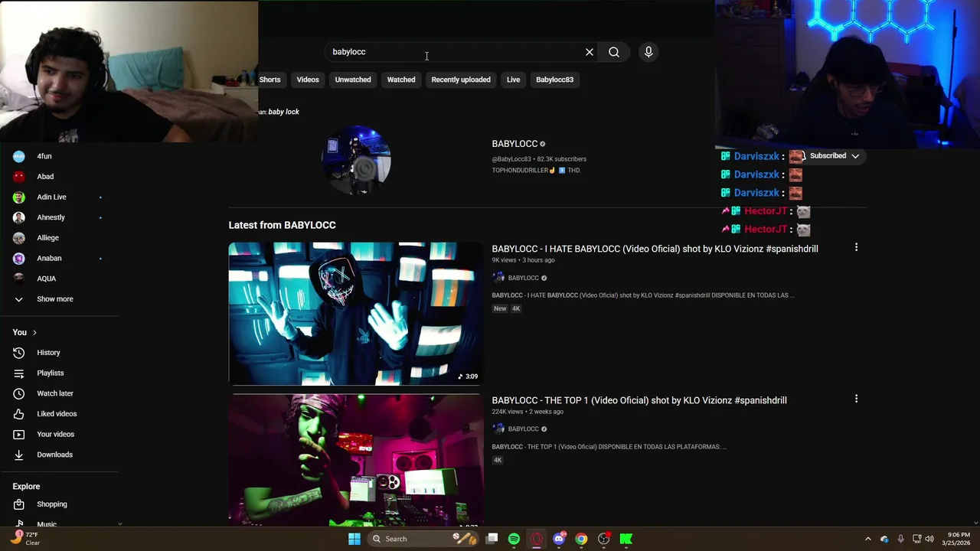
Task: Open Spotify from the taskbar
Action: pyautogui.click(x=514, y=539)
